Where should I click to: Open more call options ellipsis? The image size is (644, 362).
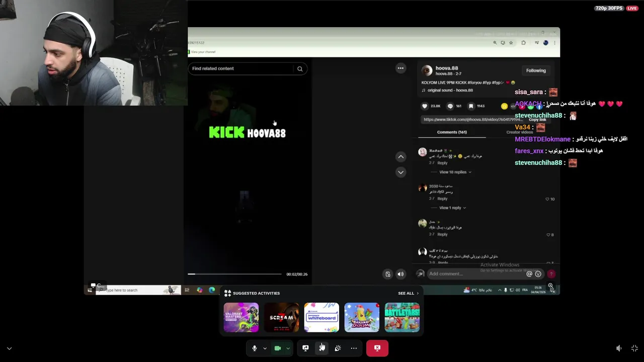click(354, 348)
